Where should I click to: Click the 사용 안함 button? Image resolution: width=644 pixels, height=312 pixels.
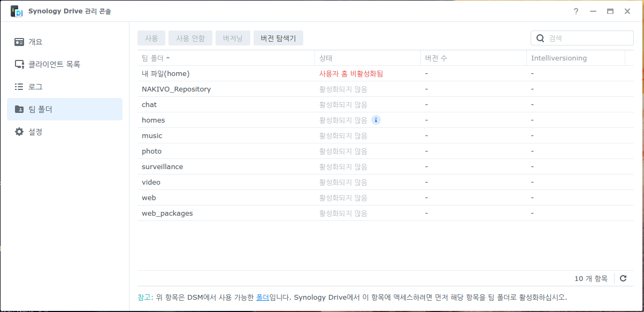coord(190,38)
